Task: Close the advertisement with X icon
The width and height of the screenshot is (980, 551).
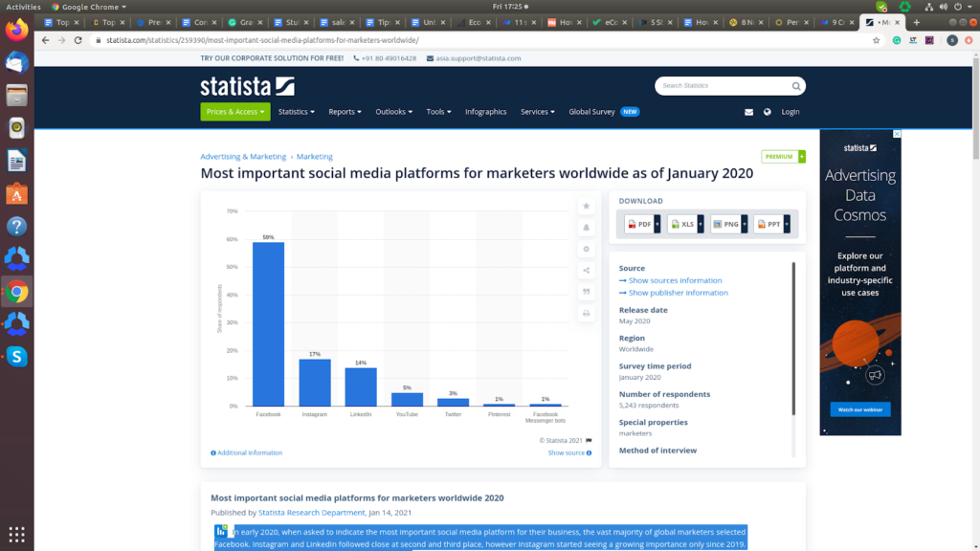Action: 896,134
